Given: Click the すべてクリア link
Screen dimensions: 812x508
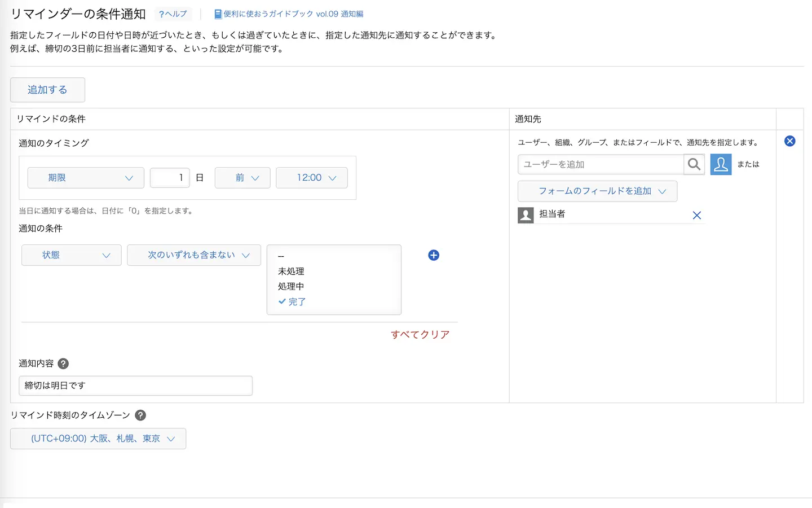Looking at the screenshot, I should 420,335.
